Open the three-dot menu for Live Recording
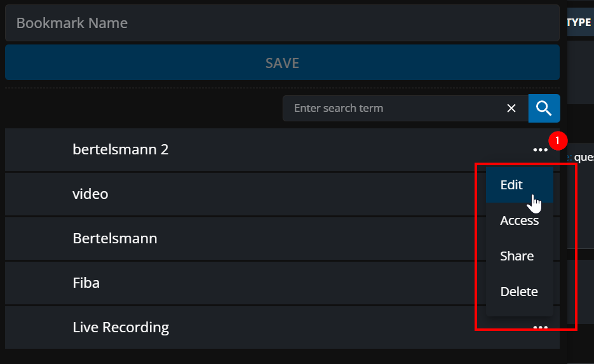Screen dimensions: 594x364 pyautogui.click(x=540, y=327)
